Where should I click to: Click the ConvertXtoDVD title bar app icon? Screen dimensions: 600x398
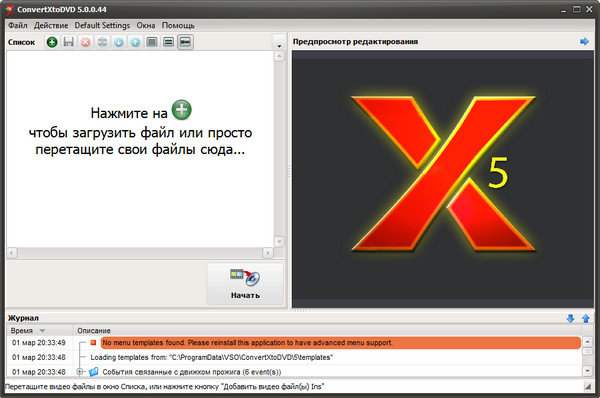tap(10, 9)
